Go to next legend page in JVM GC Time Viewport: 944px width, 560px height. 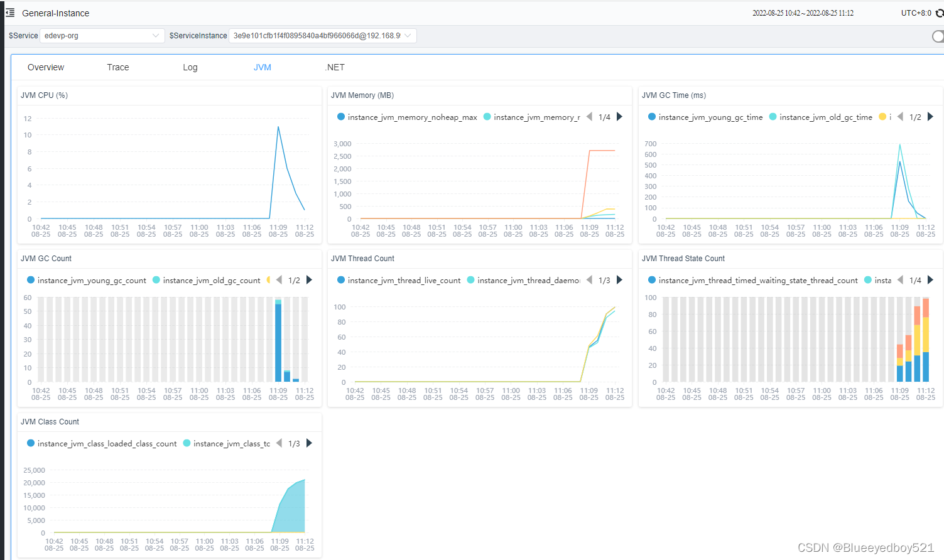(930, 117)
